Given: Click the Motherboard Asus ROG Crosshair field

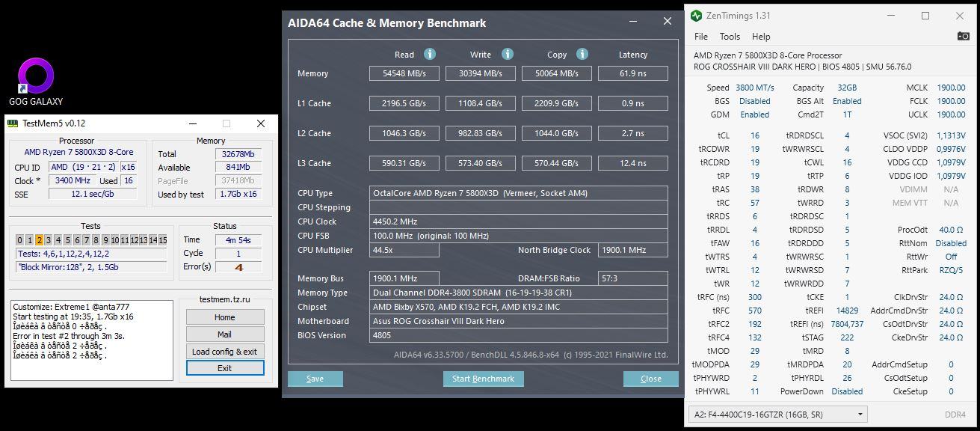Looking at the screenshot, I should point(519,321).
